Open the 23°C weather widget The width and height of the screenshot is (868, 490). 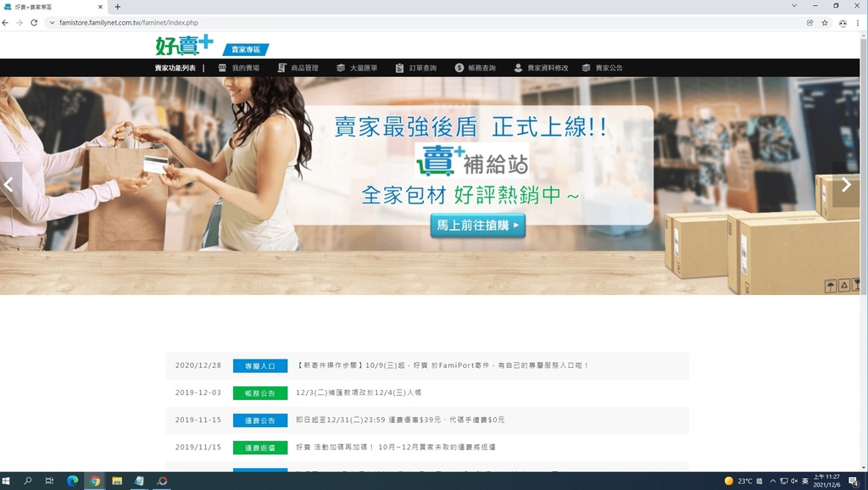click(743, 482)
